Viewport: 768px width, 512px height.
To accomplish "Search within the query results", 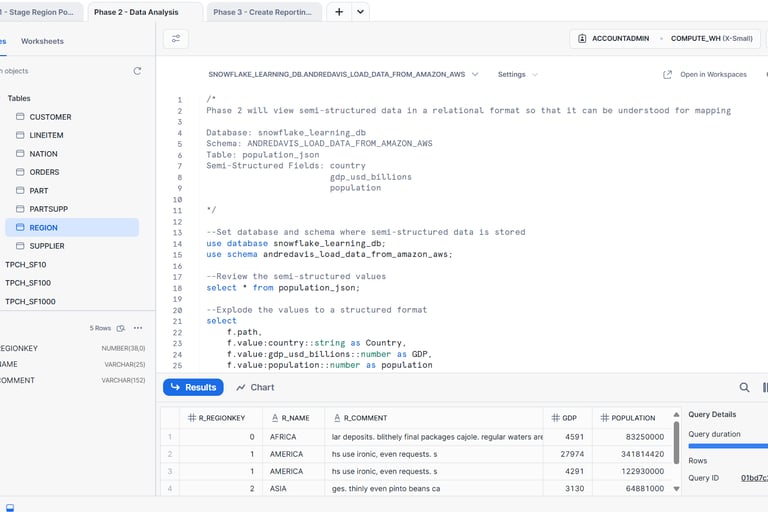I will [744, 387].
